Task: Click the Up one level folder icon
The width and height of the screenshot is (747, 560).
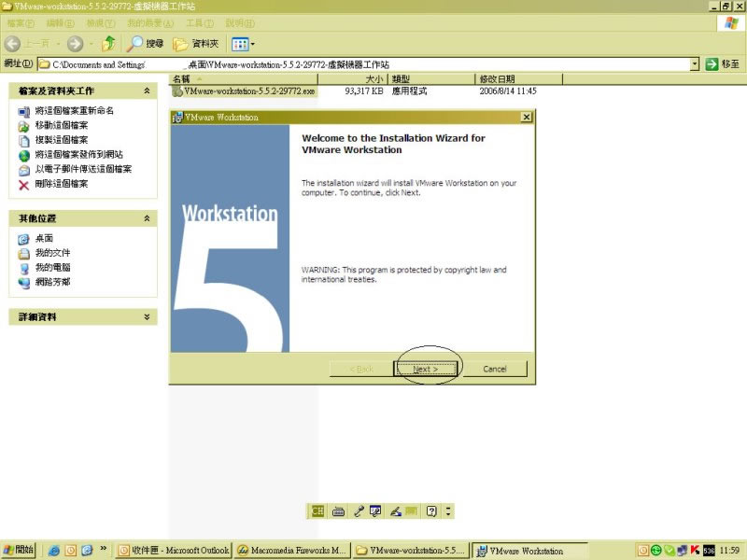Action: pos(109,43)
